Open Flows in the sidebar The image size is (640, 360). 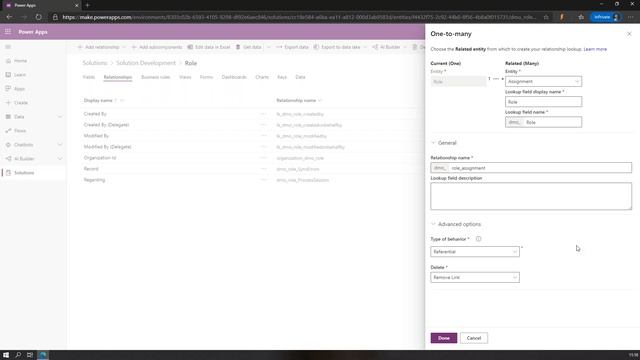(20, 131)
